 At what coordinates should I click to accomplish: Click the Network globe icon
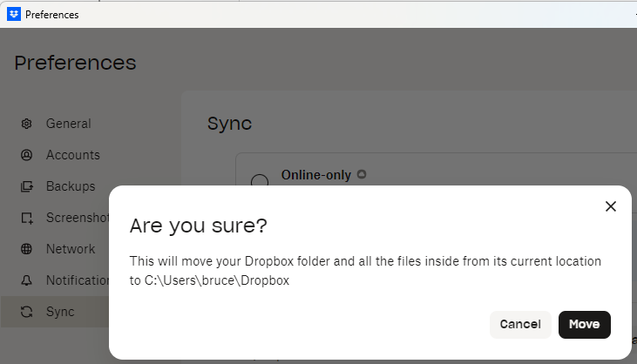coord(27,249)
